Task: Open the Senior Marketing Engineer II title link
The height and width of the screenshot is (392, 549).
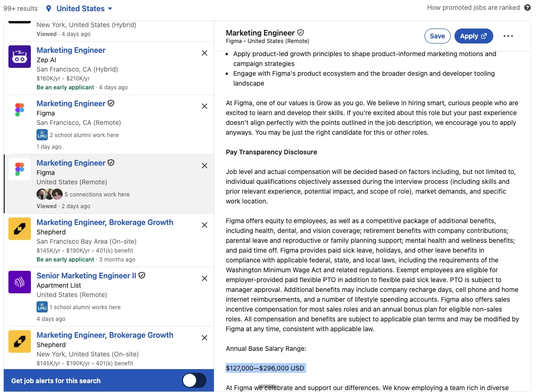Action: pyautogui.click(x=86, y=276)
